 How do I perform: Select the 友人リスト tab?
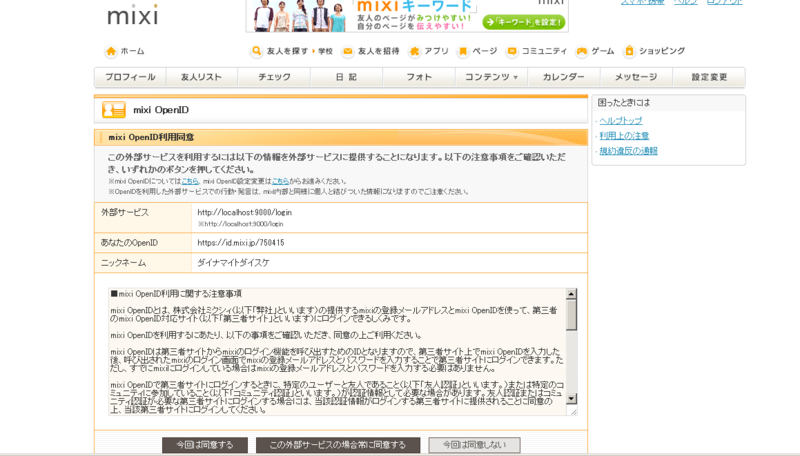coord(202,77)
